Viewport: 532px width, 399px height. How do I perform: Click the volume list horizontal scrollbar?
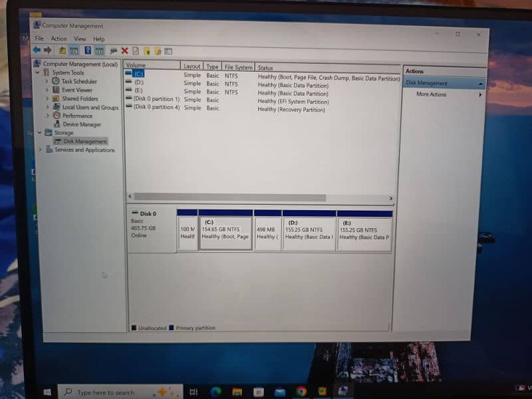click(x=259, y=198)
